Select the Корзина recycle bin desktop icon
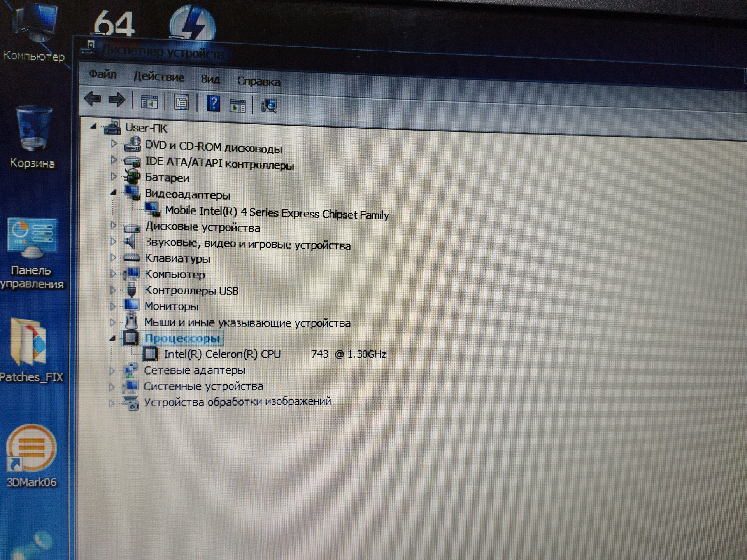The width and height of the screenshot is (747, 560). point(32,136)
